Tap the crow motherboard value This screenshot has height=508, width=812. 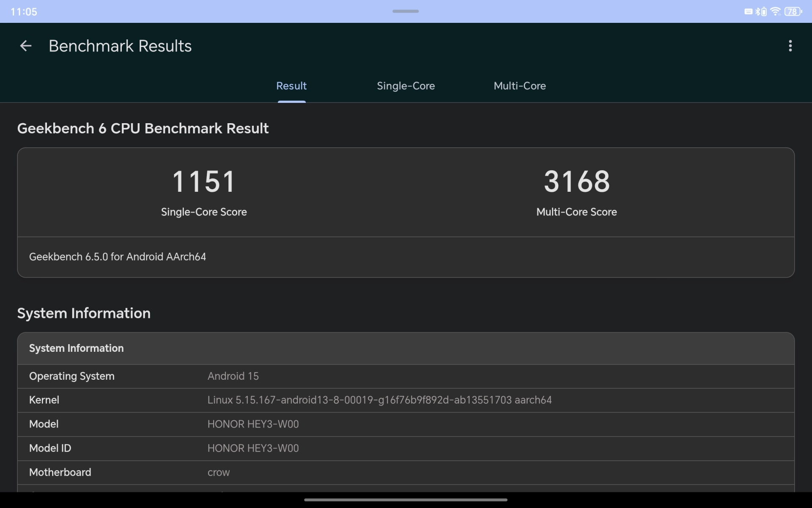point(219,472)
